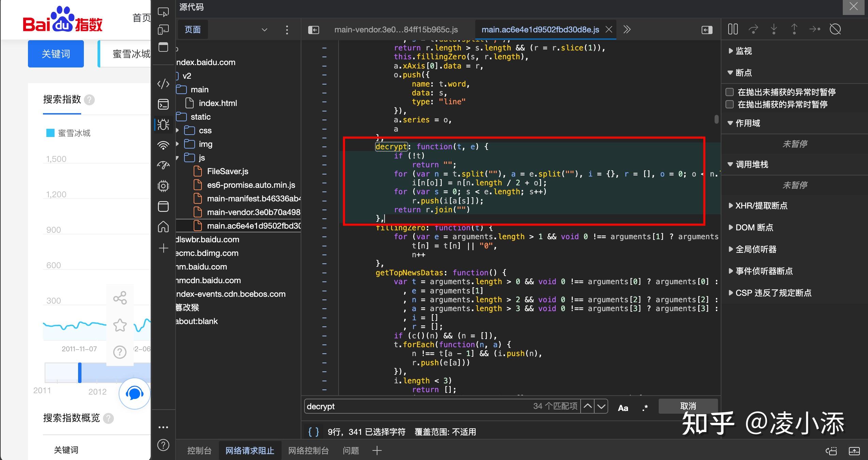Screen dimensions: 868x460
Task: Click 取消 to cancel search
Action: coord(688,406)
